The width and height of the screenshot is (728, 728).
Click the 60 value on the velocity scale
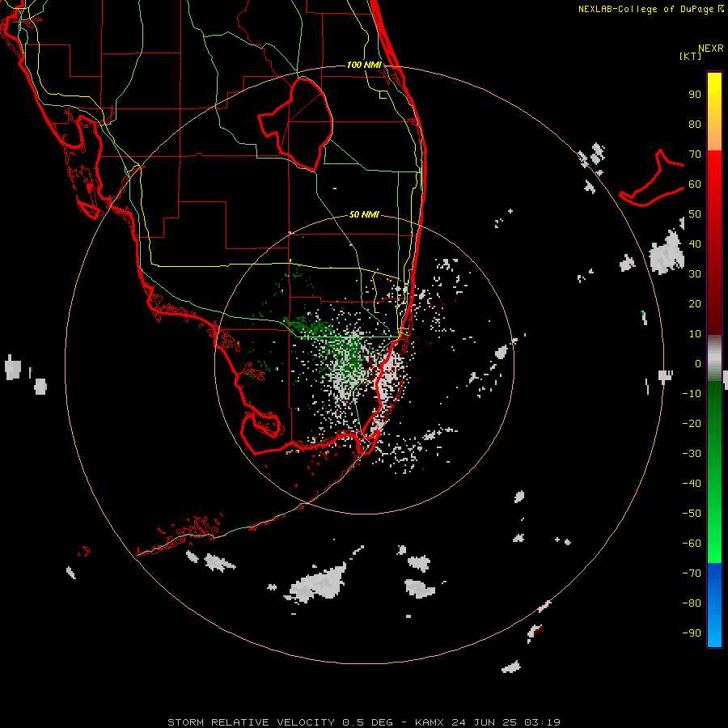click(x=695, y=184)
